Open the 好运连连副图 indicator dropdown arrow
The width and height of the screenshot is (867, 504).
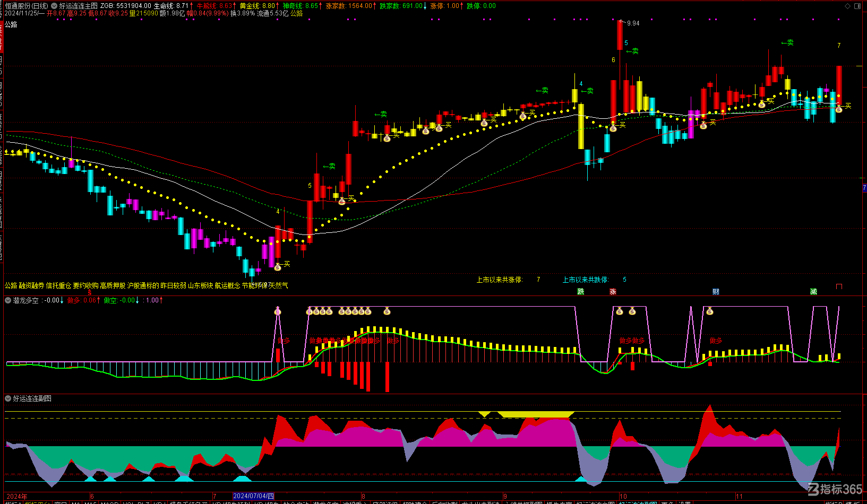(x=8, y=398)
